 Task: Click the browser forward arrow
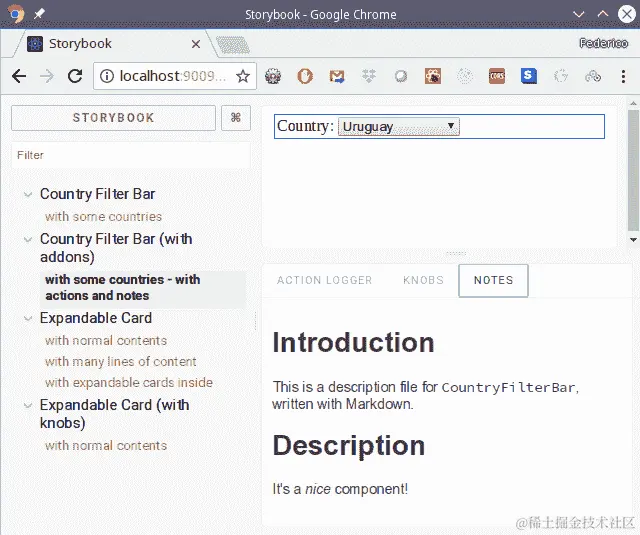(x=47, y=76)
